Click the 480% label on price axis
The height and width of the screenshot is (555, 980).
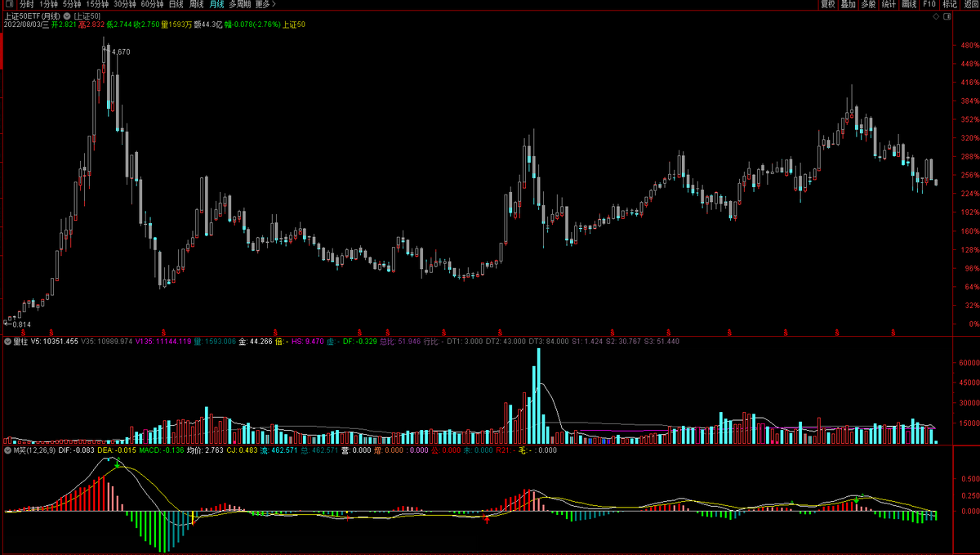click(970, 45)
